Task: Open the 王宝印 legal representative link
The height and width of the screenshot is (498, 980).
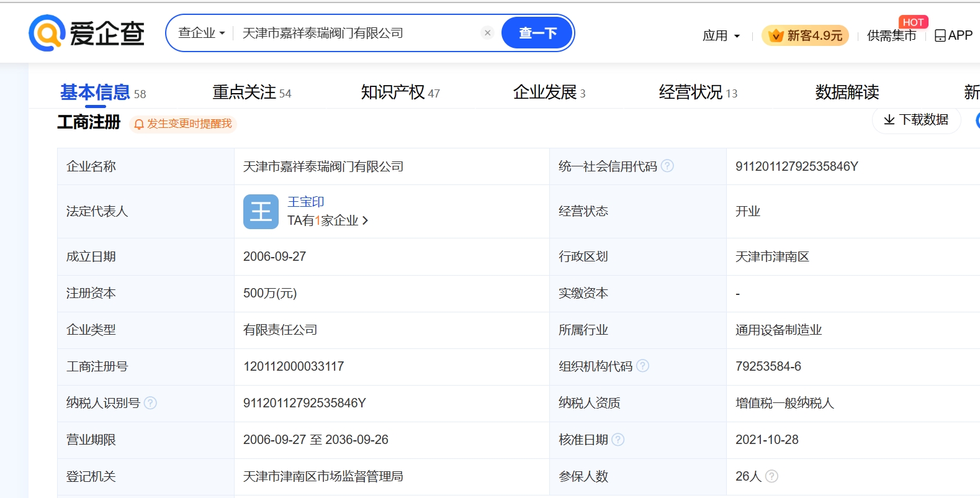Action: [x=306, y=202]
